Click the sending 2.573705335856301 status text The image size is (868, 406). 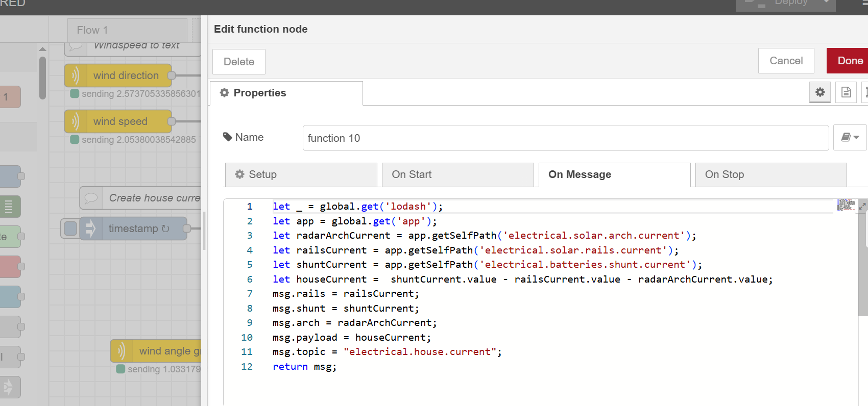[x=141, y=94]
